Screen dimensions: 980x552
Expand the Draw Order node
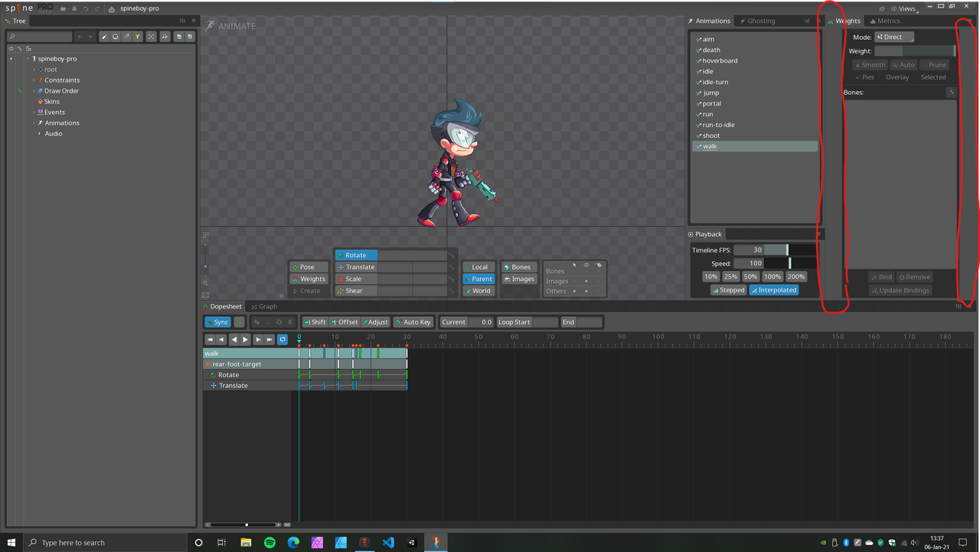tap(34, 91)
